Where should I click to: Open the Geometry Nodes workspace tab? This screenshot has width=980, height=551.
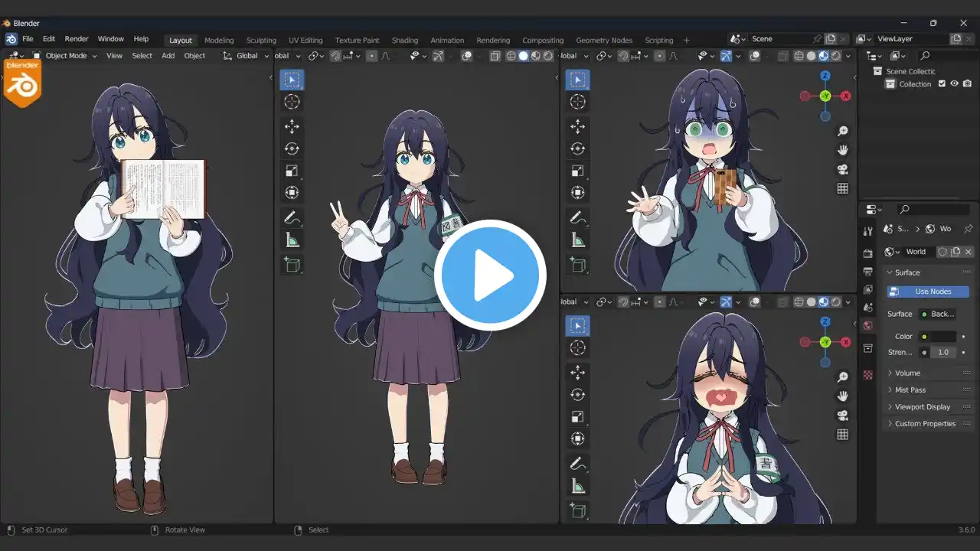click(x=604, y=41)
